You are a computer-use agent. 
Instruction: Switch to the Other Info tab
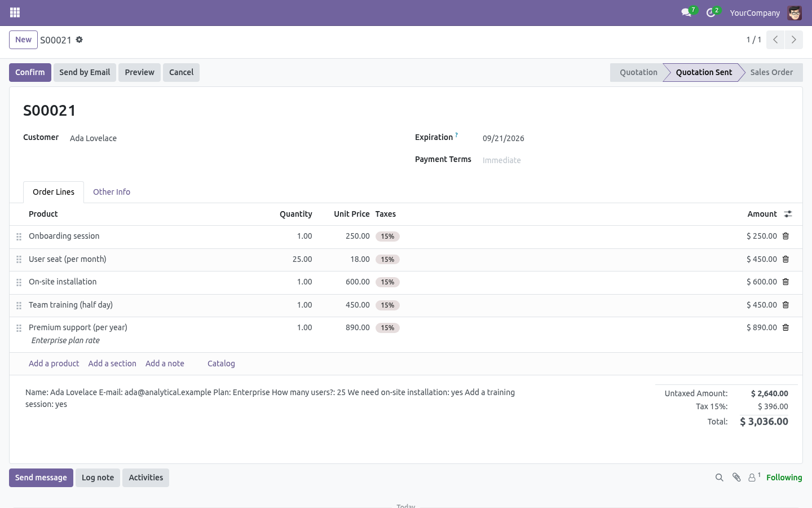click(x=112, y=192)
